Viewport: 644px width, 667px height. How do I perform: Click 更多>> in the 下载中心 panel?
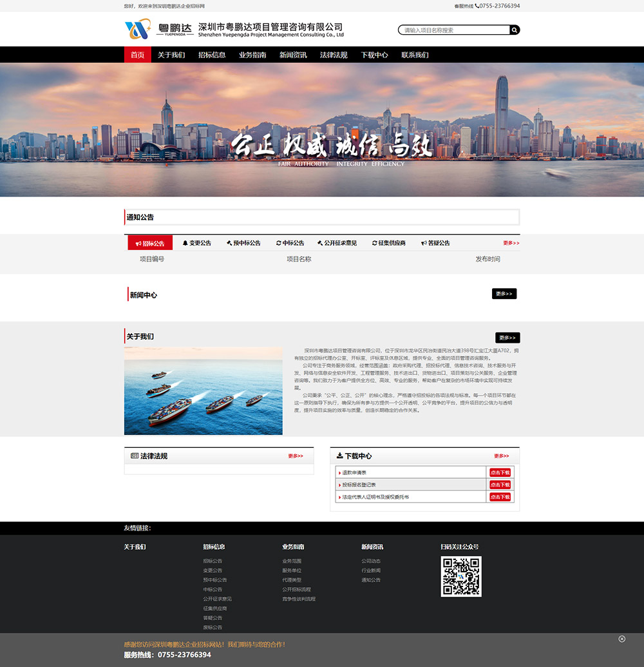point(501,456)
